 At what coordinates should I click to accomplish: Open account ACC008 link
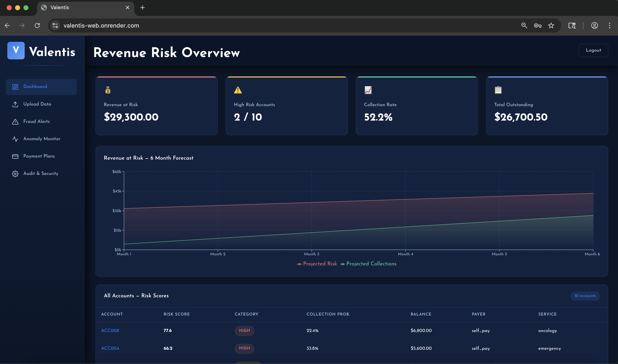tap(110, 330)
